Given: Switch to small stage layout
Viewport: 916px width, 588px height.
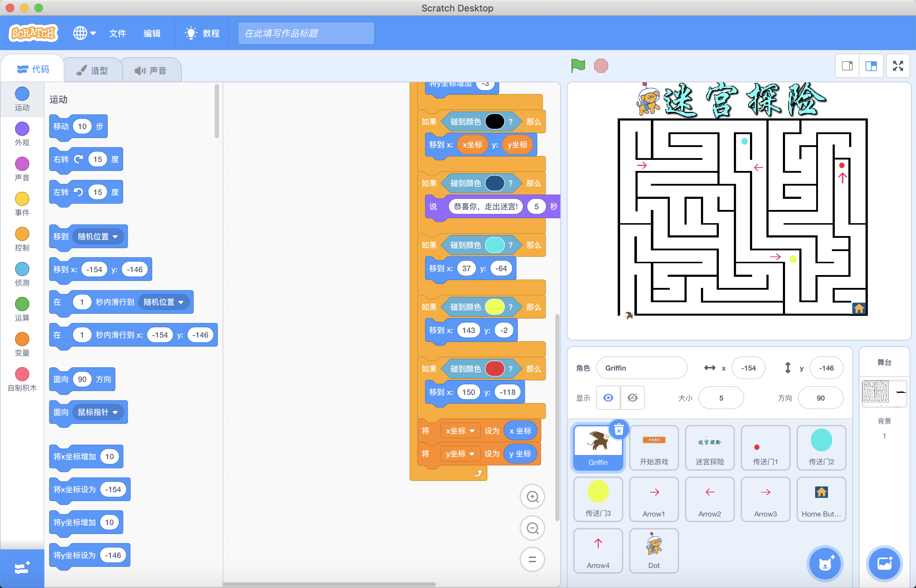Looking at the screenshot, I should (847, 66).
